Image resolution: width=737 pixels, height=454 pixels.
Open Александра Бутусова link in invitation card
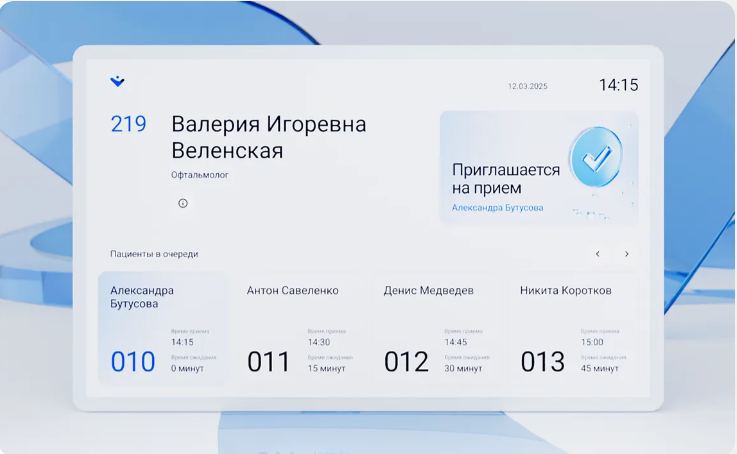[x=497, y=207]
